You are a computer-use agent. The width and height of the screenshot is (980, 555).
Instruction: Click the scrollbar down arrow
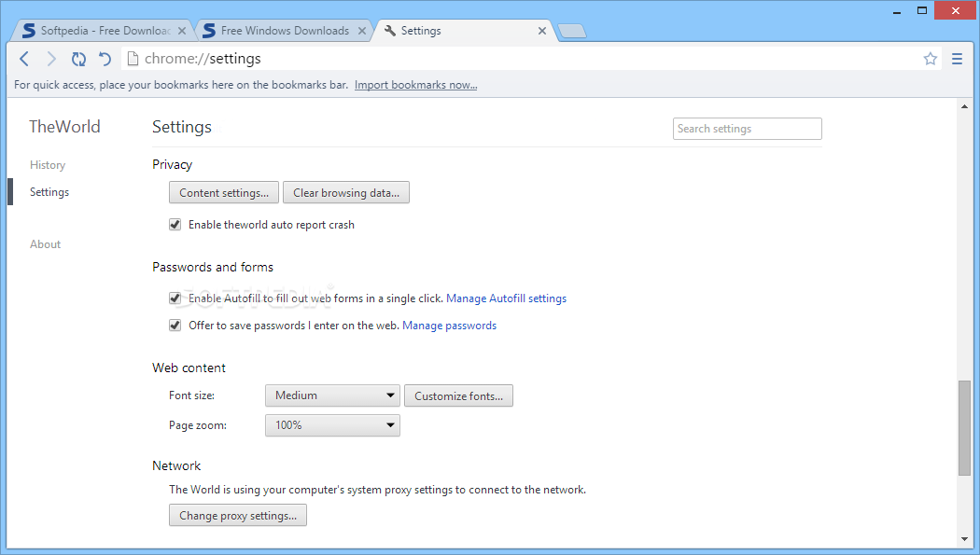click(964, 539)
